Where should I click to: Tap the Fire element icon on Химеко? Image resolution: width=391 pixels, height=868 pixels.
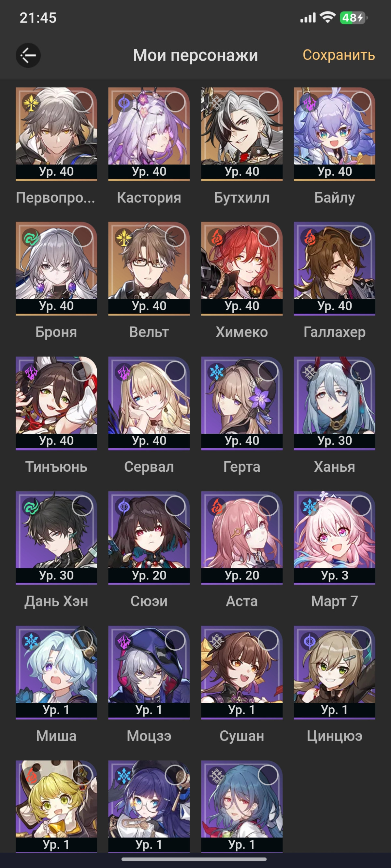tap(217, 237)
